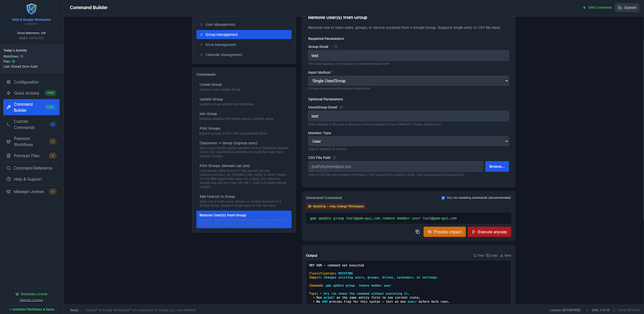
Task: Open Help & Support page
Action: pos(31,179)
